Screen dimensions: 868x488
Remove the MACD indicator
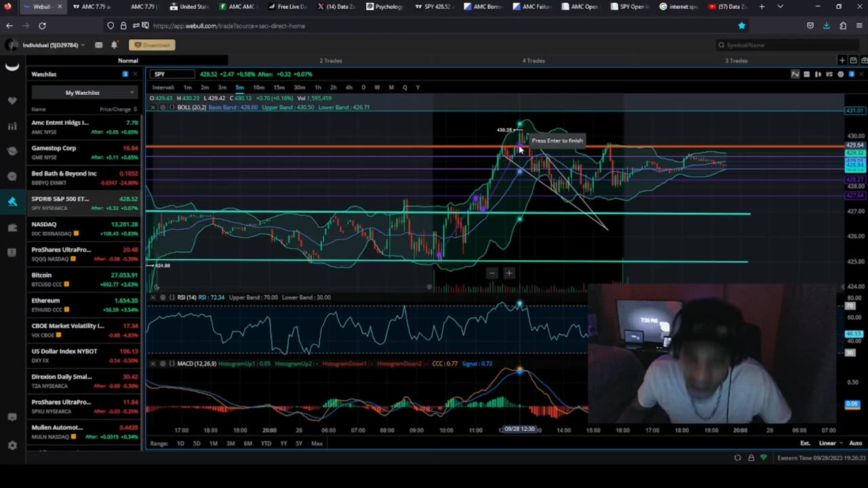[x=153, y=363]
